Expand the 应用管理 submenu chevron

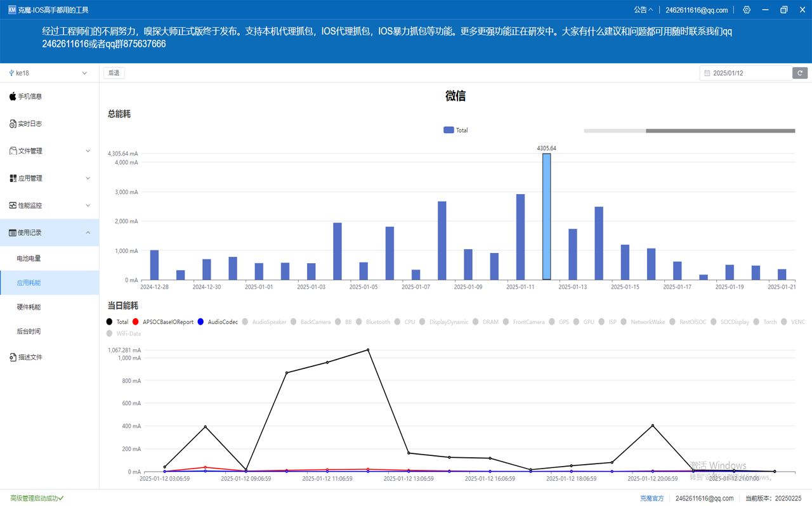(88, 178)
